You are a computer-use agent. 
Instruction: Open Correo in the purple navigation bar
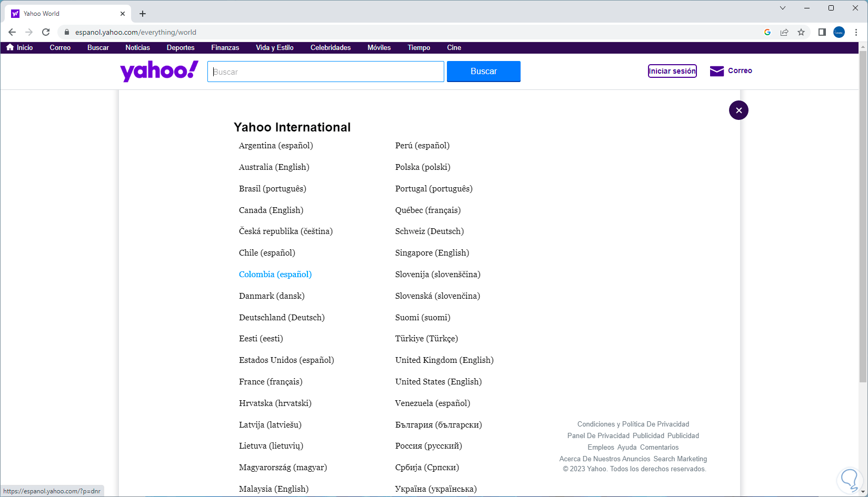[60, 47]
